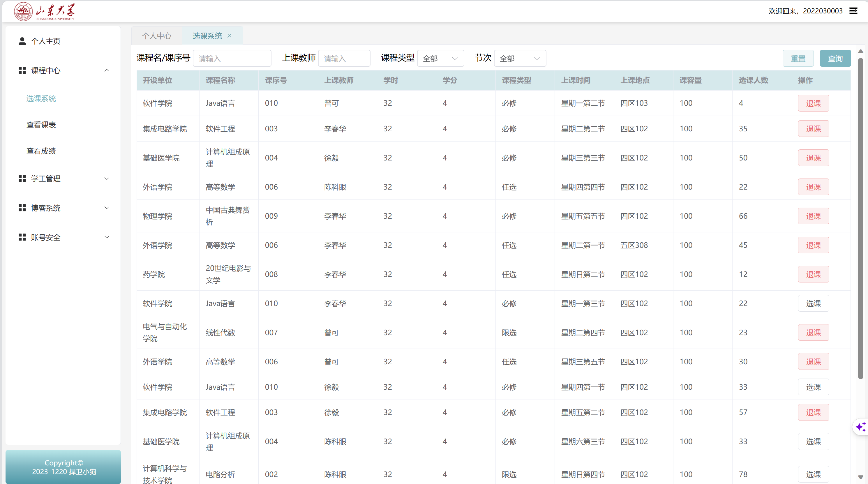Click the person icon beside 个人主页
The height and width of the screenshot is (484, 868).
tap(22, 41)
